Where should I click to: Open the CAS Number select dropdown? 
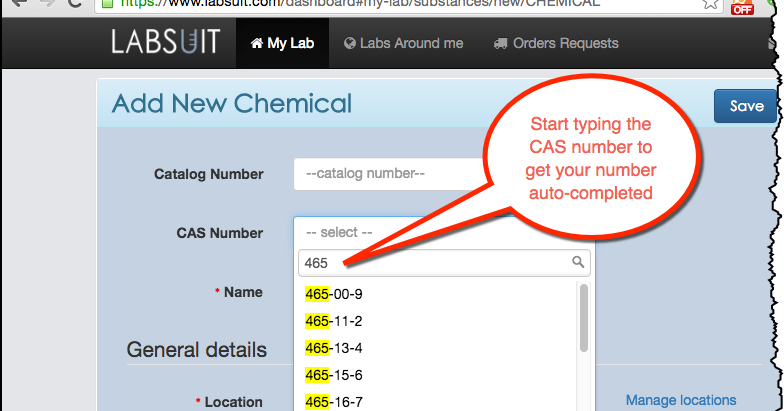click(x=400, y=232)
